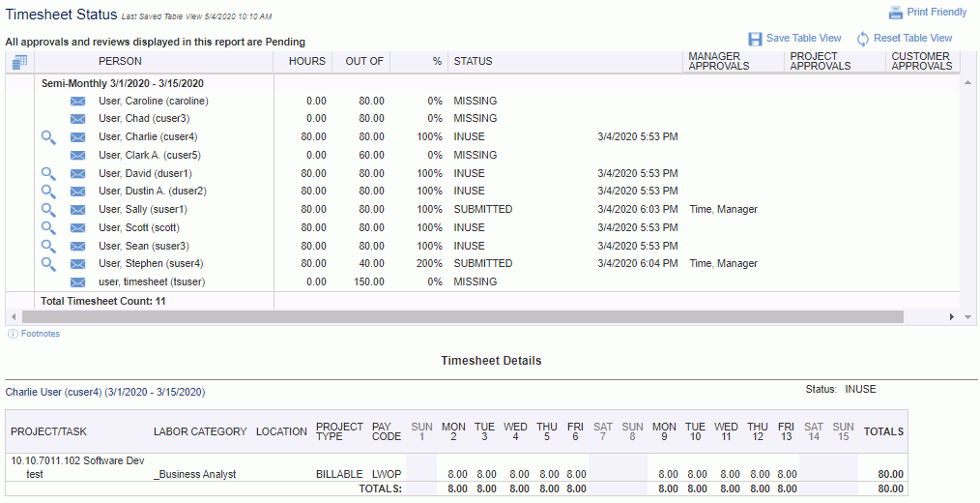Sort by the HOURS column header
Screen dimensions: 980x503
click(307, 61)
